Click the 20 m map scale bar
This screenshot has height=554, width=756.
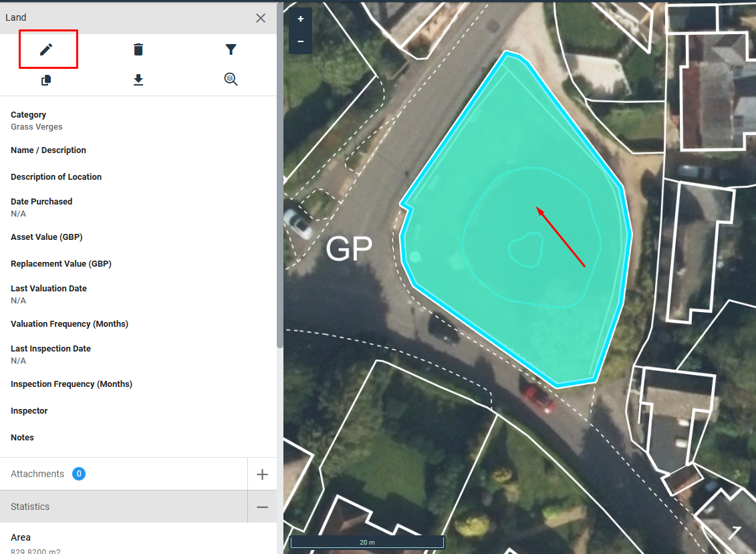tap(367, 542)
